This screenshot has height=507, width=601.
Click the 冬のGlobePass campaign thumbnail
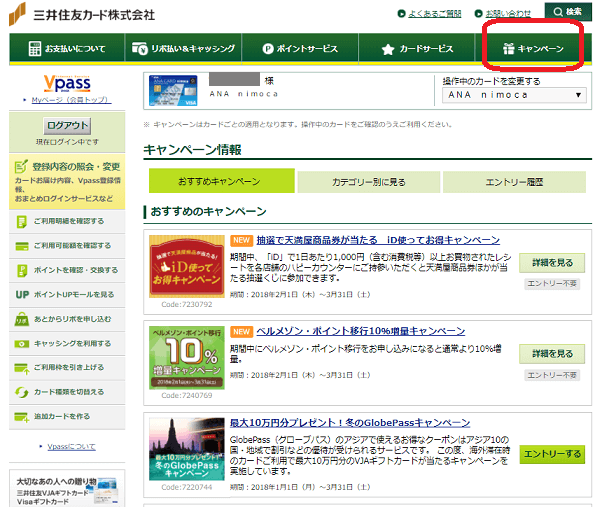[187, 449]
